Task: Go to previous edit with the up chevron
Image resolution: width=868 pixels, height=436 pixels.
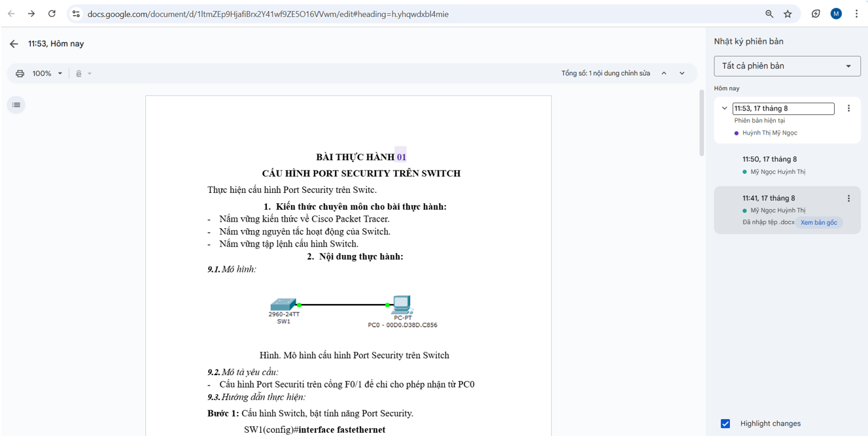Action: 664,74
